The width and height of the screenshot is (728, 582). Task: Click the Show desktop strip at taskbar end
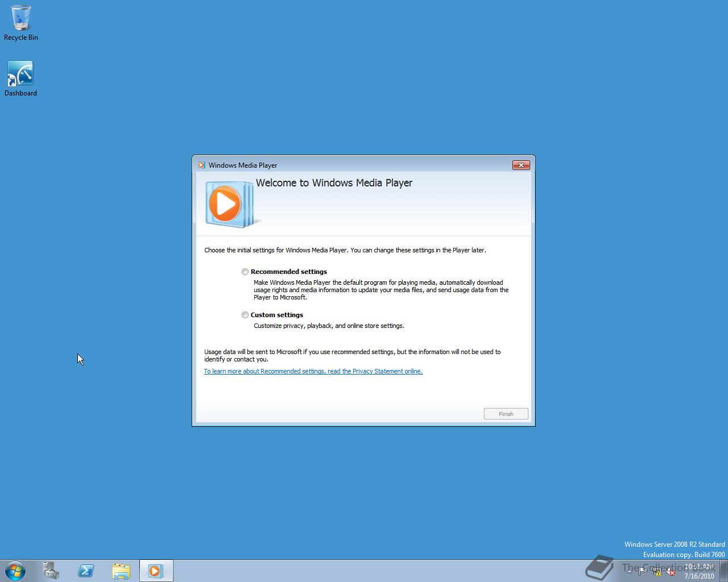(724, 571)
